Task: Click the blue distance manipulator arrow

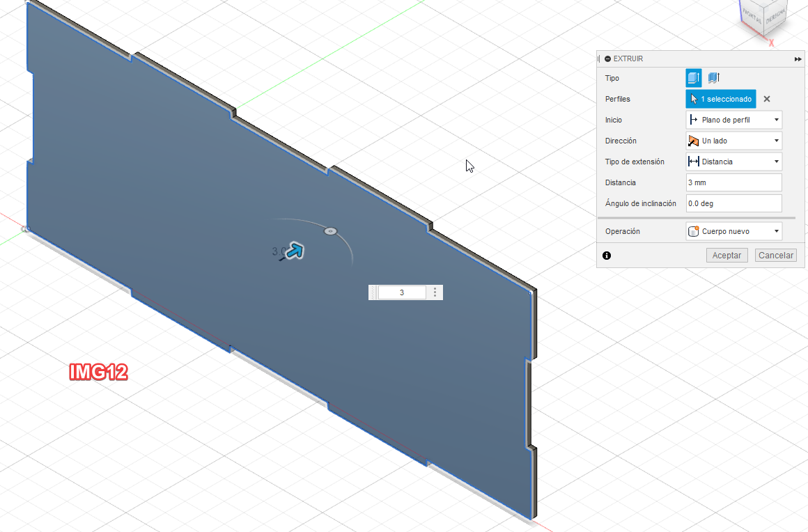Action: pyautogui.click(x=295, y=251)
